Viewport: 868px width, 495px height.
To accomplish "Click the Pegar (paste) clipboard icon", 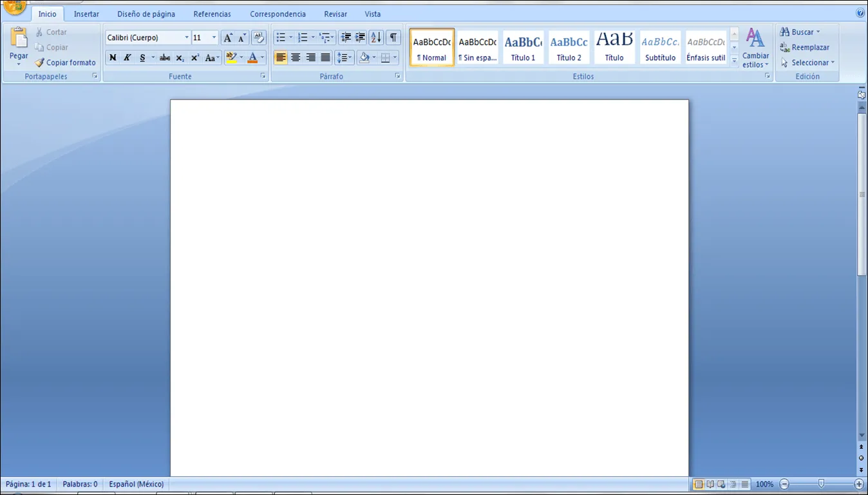I will pyautogui.click(x=19, y=37).
